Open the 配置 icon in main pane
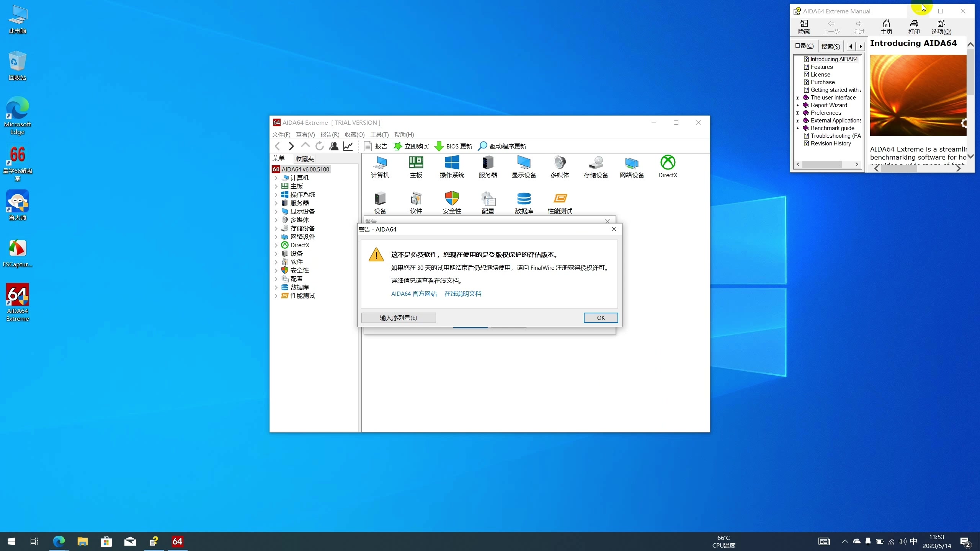The image size is (980, 551). tap(488, 203)
